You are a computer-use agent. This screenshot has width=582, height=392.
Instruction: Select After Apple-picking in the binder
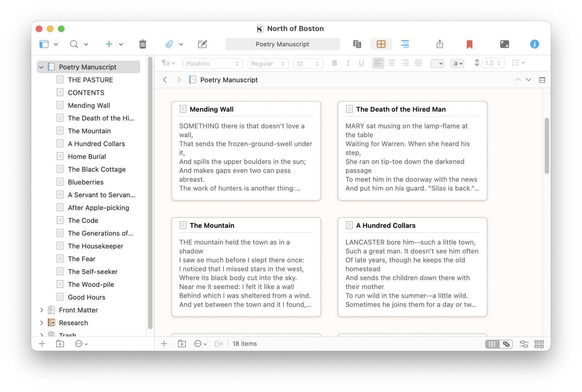coord(98,208)
